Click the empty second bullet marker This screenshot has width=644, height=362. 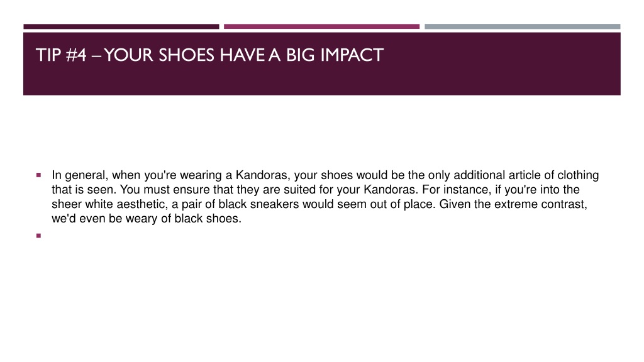(38, 236)
